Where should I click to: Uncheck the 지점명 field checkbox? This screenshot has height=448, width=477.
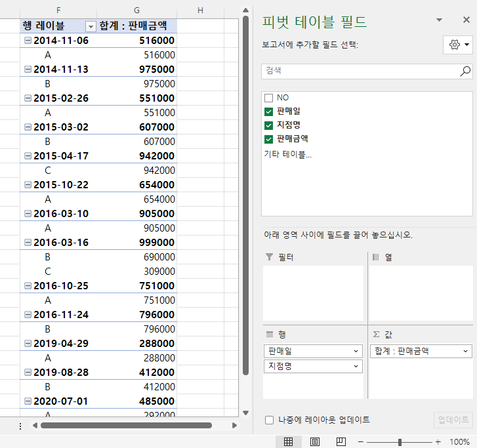tap(268, 125)
